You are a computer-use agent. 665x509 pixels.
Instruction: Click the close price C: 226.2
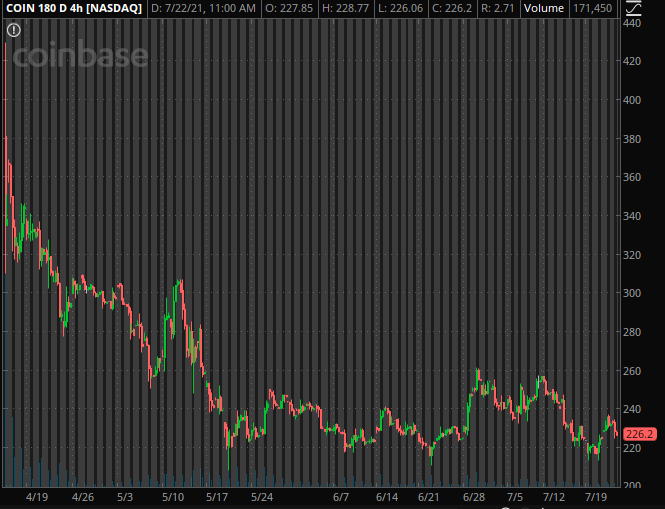point(452,8)
